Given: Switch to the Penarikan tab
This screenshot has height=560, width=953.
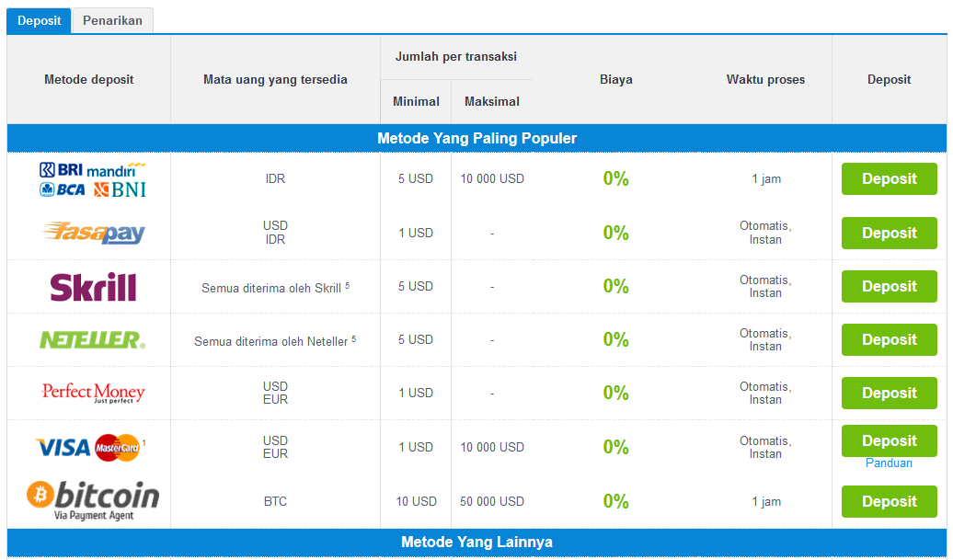Looking at the screenshot, I should (112, 20).
